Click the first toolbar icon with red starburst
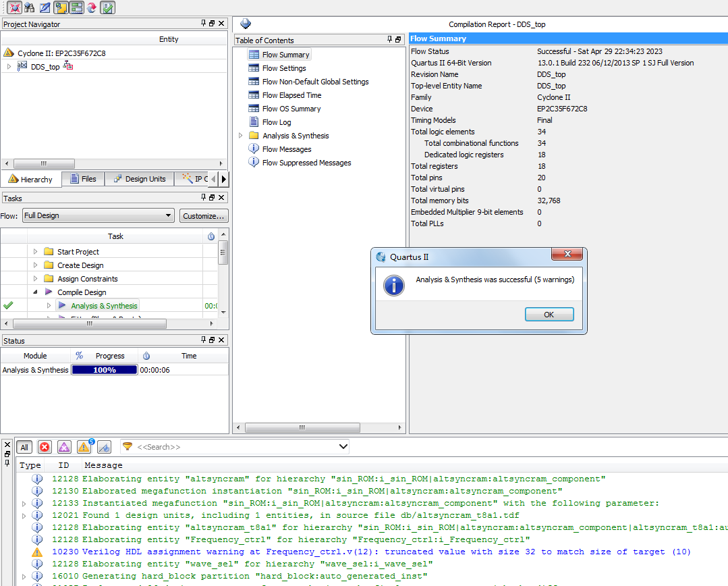This screenshot has height=586, width=728. coord(14,7)
